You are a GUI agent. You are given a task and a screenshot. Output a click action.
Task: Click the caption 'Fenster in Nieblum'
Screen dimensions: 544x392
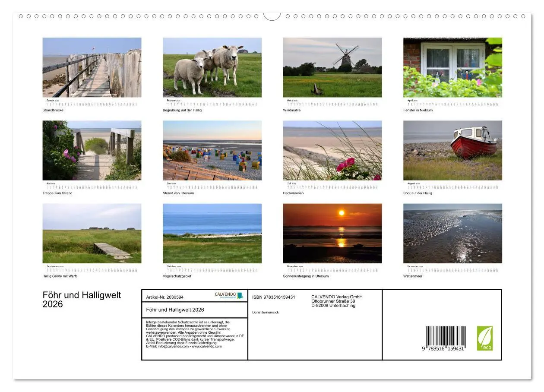[418, 110]
